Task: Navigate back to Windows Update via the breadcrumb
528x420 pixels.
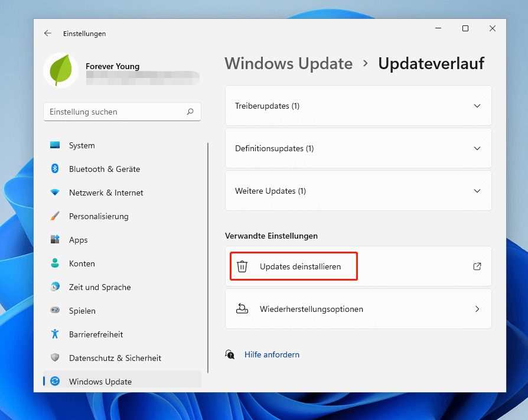Action: [x=288, y=63]
